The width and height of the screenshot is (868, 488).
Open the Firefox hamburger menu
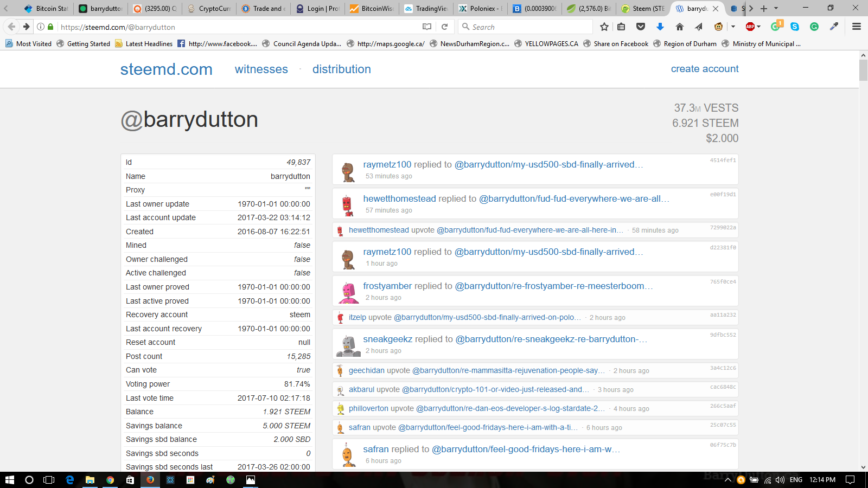857,27
